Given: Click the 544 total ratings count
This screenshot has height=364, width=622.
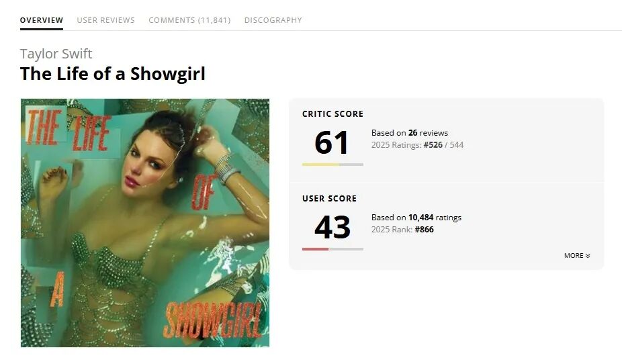Looking at the screenshot, I should 457,145.
